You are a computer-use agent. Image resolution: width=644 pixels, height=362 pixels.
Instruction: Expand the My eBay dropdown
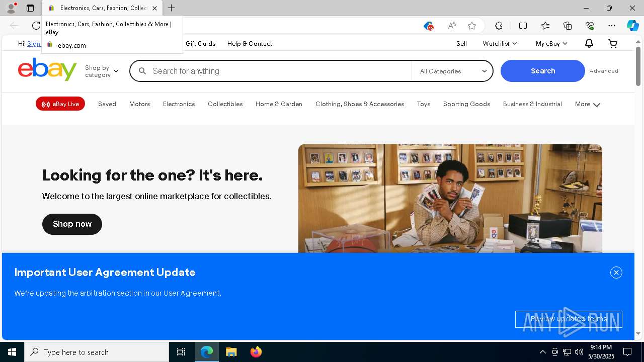click(551, 44)
